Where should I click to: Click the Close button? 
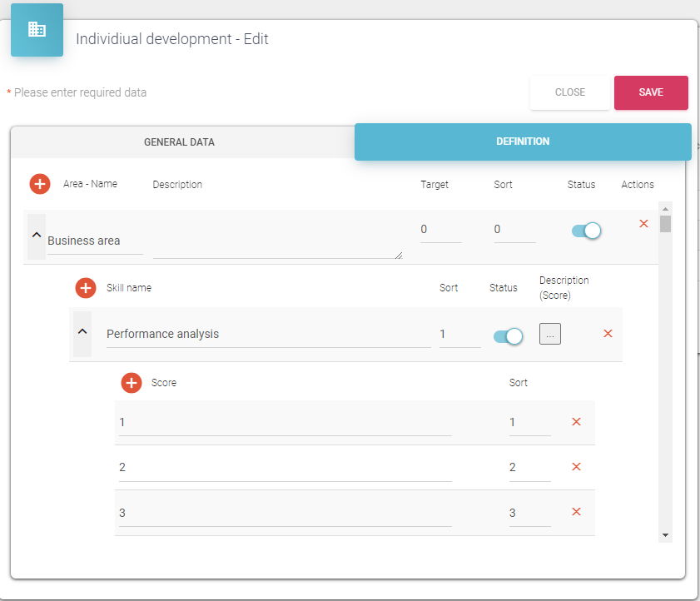point(570,92)
